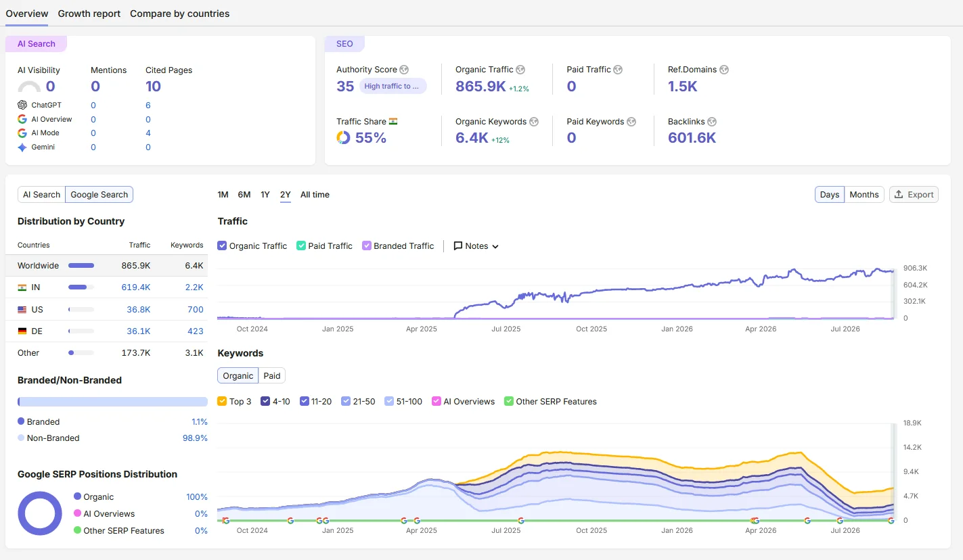Image resolution: width=963 pixels, height=560 pixels.
Task: Click the Traffic Share donut icon
Action: pos(343,137)
